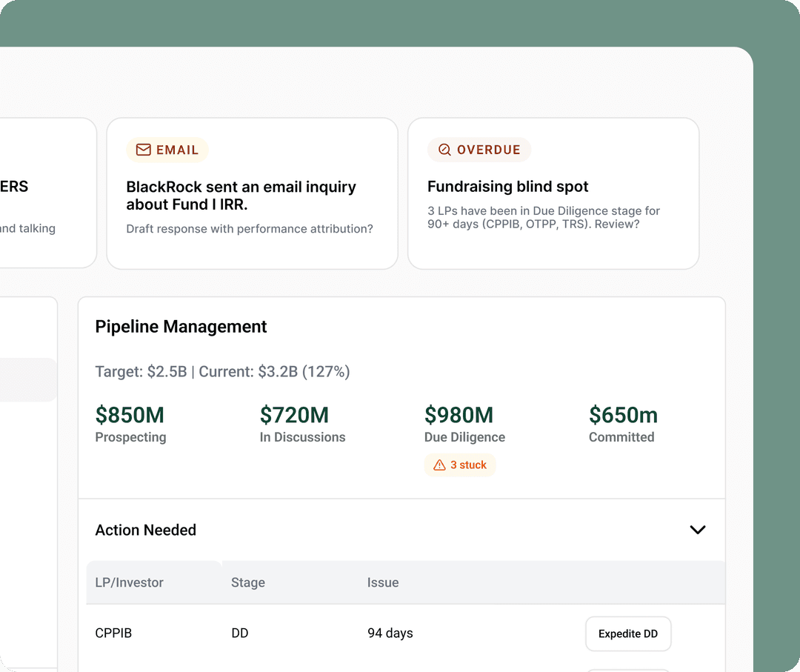Screen dimensions: 800x672
Task: Select the EMAIL badge label
Action: point(176,150)
